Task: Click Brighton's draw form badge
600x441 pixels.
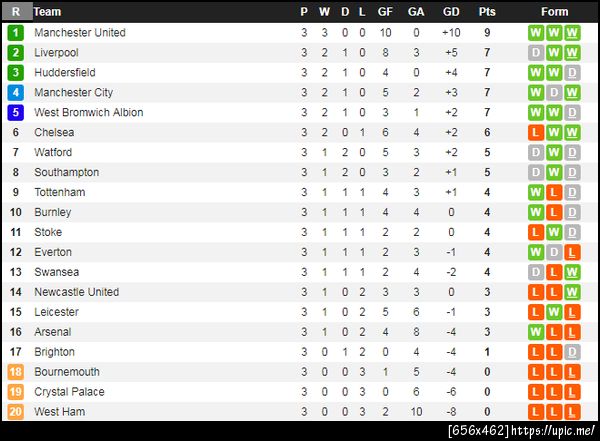Action: click(572, 352)
